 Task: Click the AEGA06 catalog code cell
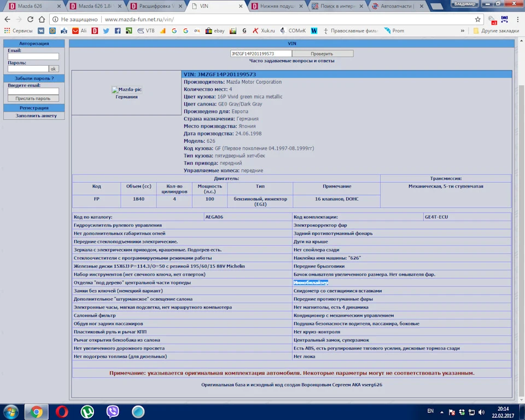tap(248, 217)
